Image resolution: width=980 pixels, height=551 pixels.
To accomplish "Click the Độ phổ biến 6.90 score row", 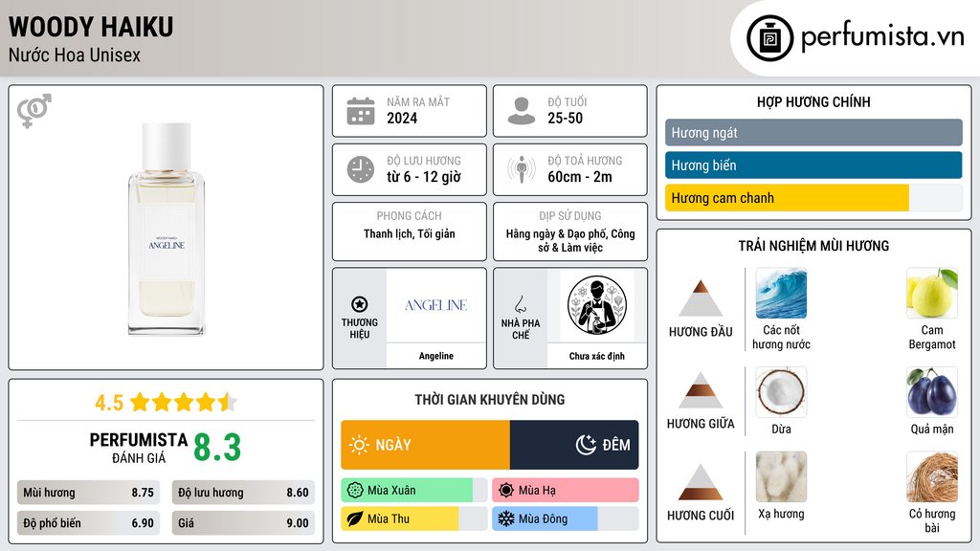I will pos(89,523).
